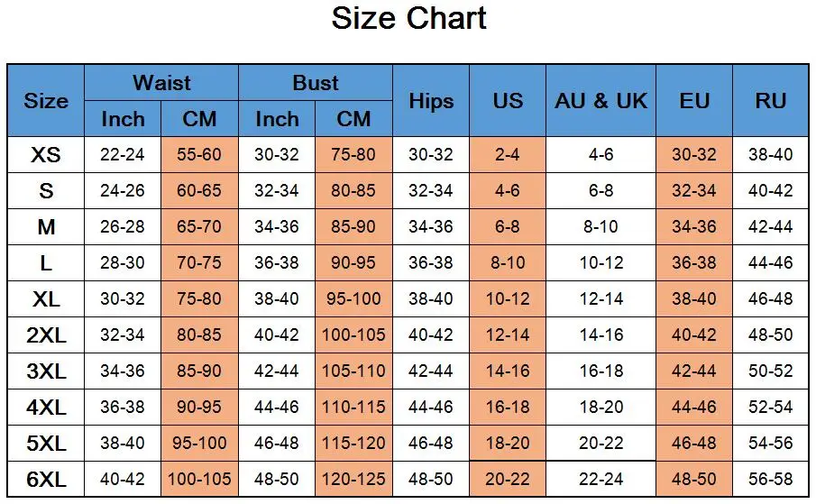816x504 pixels.
Task: Click the Size Chart title
Action: coord(408,19)
